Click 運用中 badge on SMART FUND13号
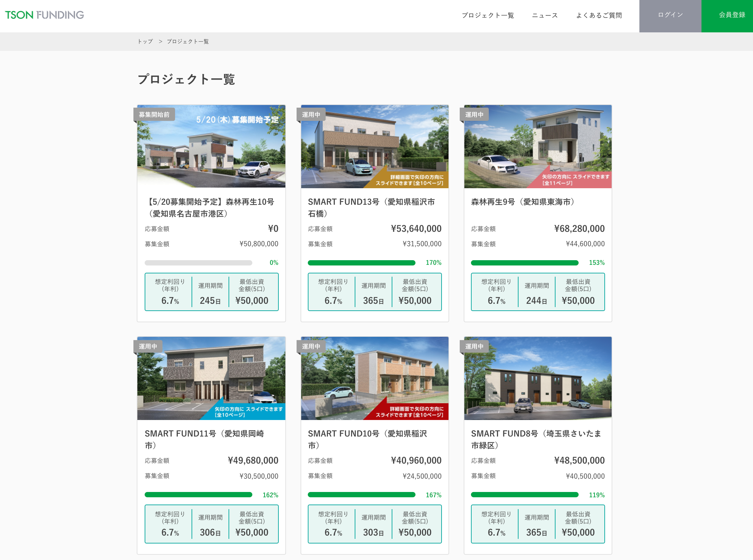Viewport: 753px width, 560px height. pyautogui.click(x=311, y=115)
